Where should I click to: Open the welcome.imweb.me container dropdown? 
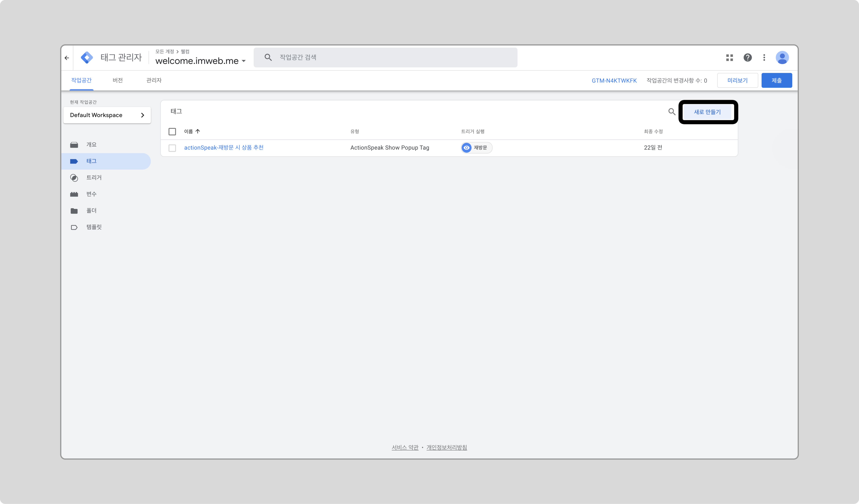pos(200,61)
